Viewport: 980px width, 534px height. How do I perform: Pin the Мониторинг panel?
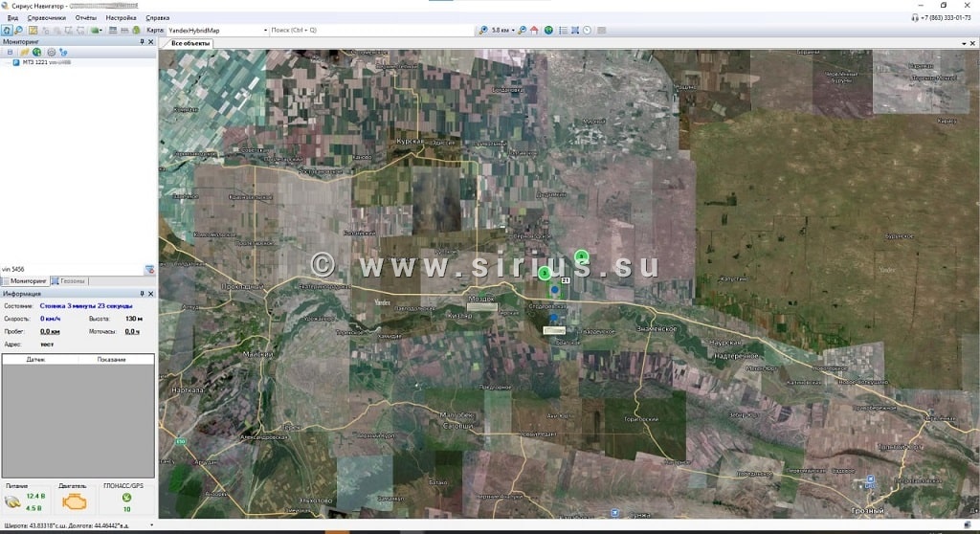click(142, 42)
